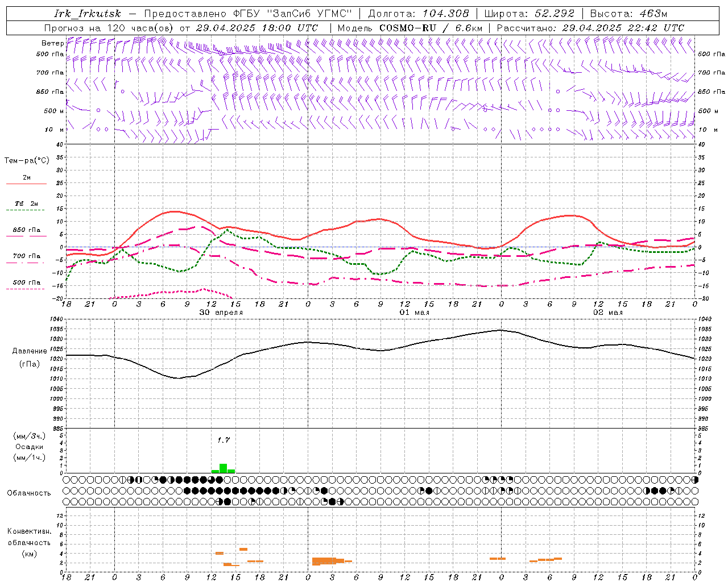
Task: Click the 'Высота: 463м' header value
Action: tap(628, 14)
